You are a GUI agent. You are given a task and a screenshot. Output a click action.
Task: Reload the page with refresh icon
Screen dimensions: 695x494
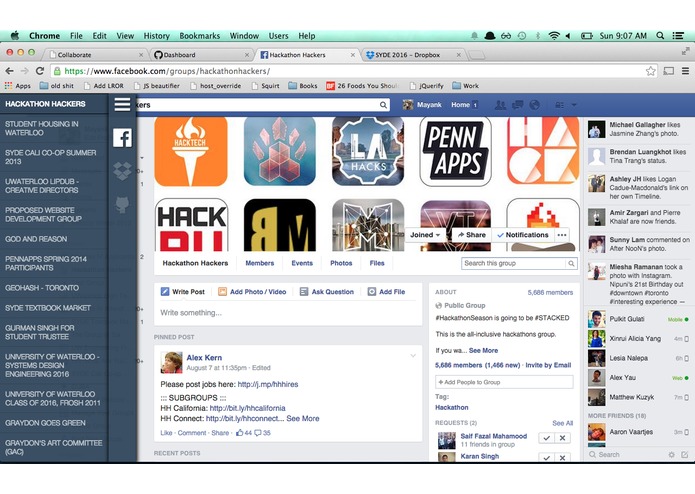[x=40, y=71]
